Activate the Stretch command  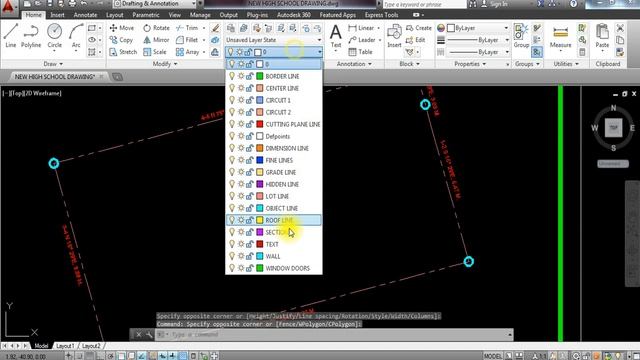tap(123, 52)
